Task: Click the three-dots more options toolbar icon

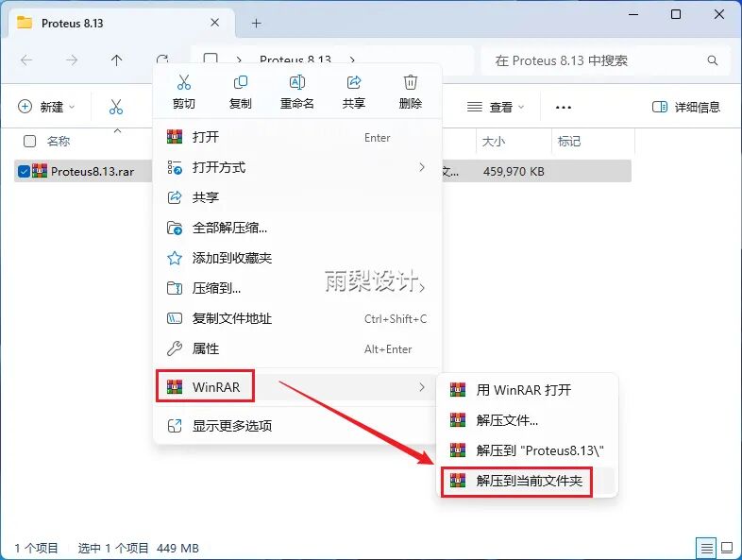Action: [564, 108]
